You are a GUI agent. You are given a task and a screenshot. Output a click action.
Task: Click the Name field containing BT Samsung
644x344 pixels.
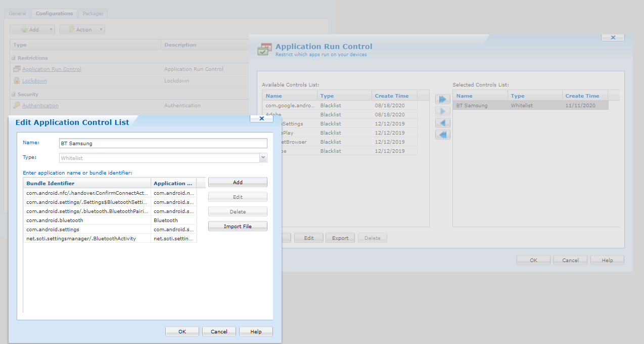pyautogui.click(x=163, y=143)
